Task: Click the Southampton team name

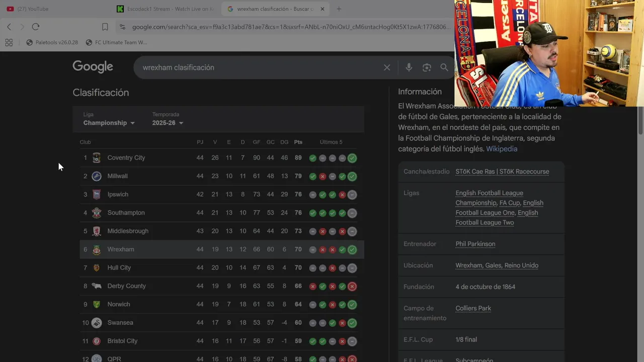Action: [x=126, y=213]
